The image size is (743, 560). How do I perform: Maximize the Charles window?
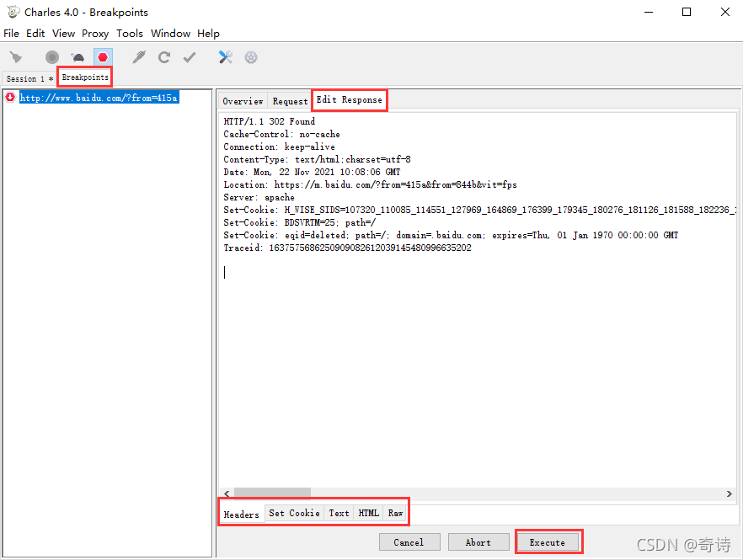tap(687, 13)
